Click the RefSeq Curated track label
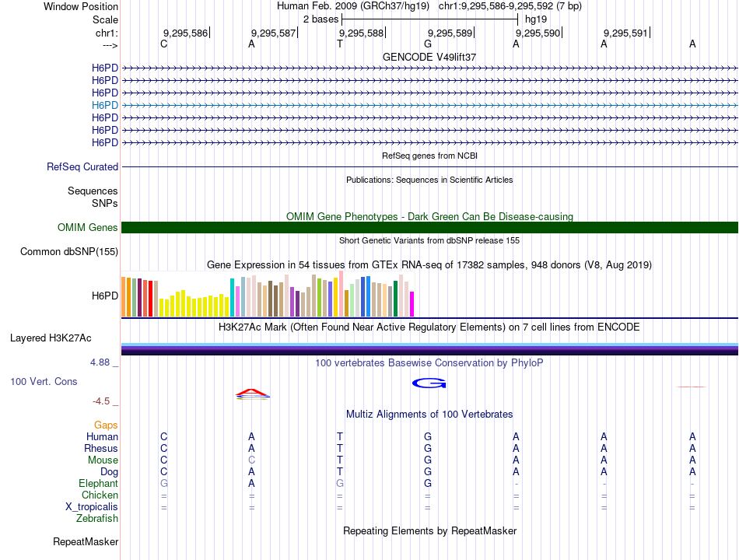This screenshot has height=560, width=739. pos(82,167)
